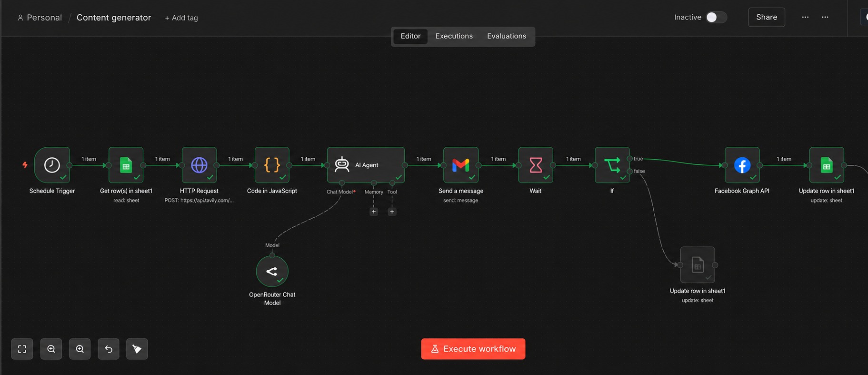Screen dimensions: 868x375
Task: Add a Tool sub-node with plus button
Action: [392, 212]
